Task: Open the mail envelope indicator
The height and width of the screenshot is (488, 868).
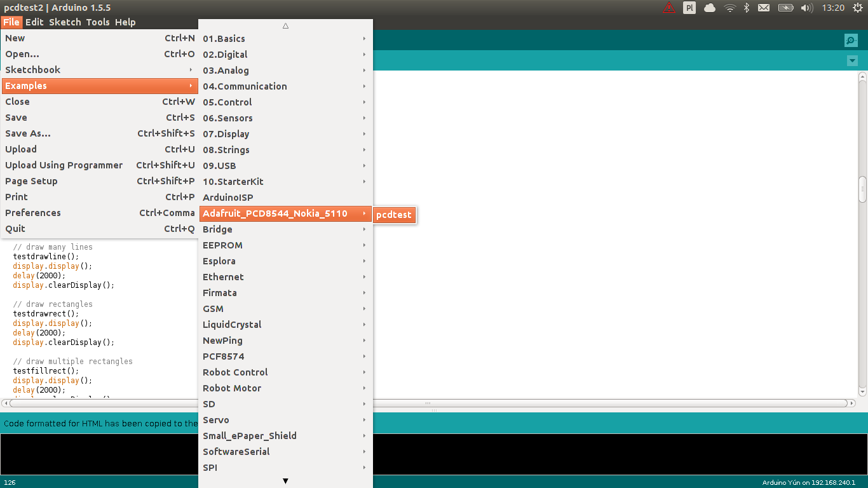Action: point(764,8)
